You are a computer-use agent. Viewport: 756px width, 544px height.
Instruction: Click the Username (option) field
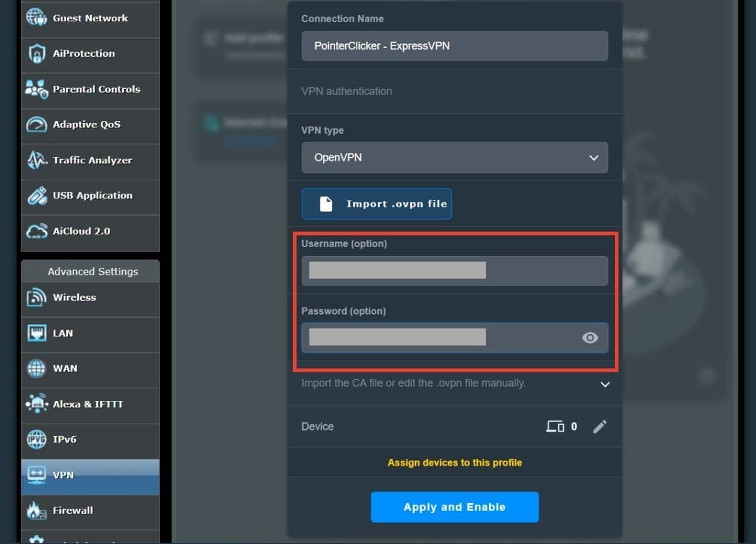[x=455, y=270]
